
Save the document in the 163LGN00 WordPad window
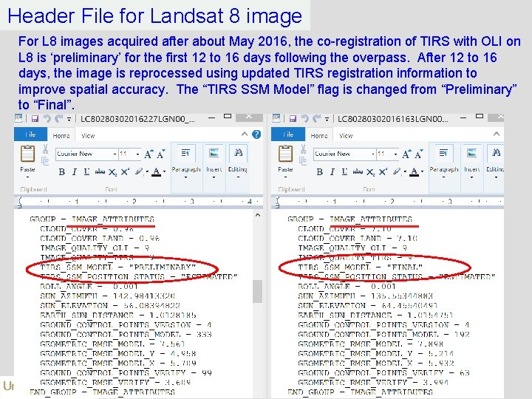(x=293, y=118)
